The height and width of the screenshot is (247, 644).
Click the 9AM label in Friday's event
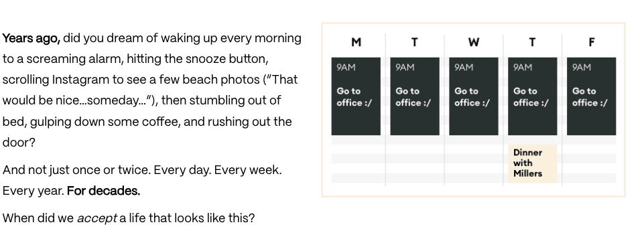click(582, 68)
